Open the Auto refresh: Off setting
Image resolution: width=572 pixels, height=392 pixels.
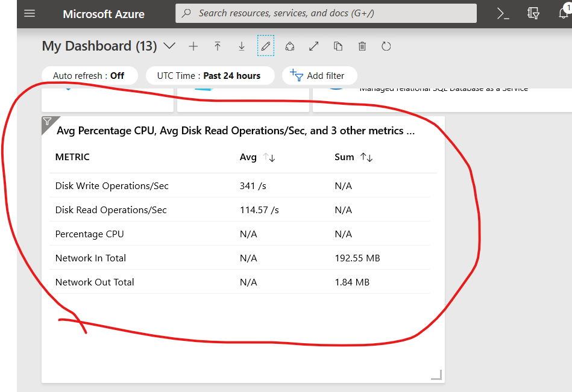[x=89, y=76]
